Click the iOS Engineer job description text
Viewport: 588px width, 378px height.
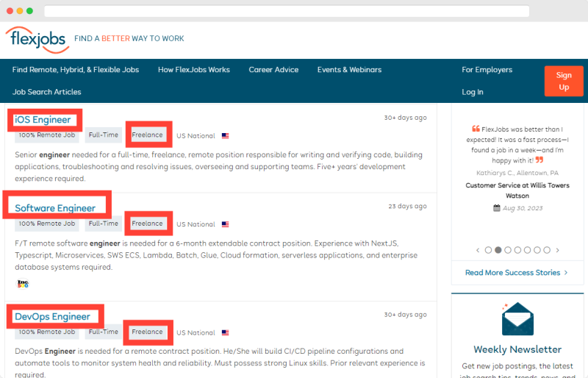pyautogui.click(x=218, y=167)
